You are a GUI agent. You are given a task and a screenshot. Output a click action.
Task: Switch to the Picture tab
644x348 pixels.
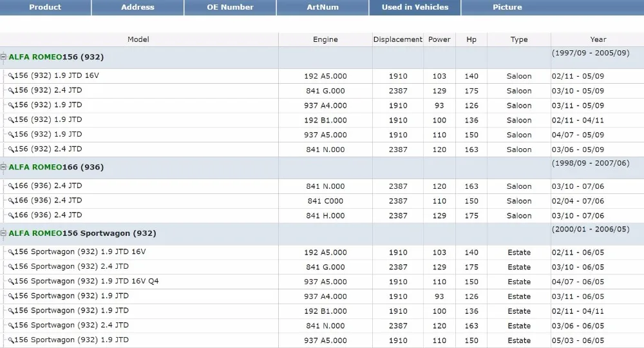click(507, 7)
